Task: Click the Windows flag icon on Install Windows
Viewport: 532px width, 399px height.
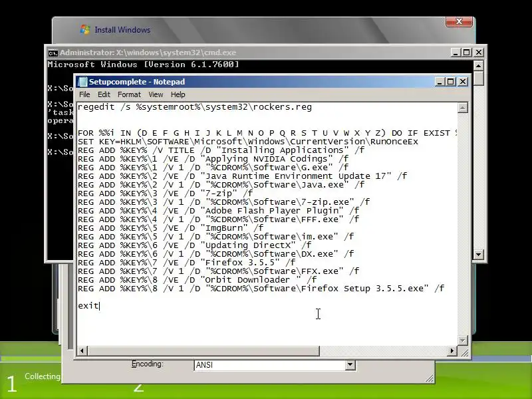Action: tap(85, 29)
